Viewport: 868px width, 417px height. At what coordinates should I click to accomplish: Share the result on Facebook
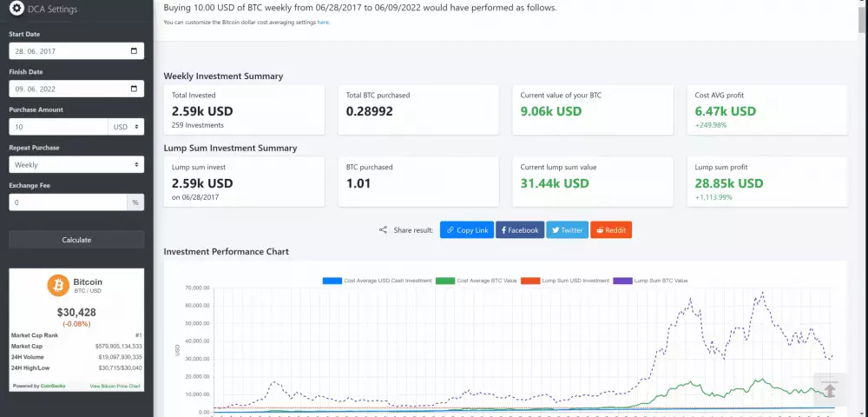pos(520,230)
